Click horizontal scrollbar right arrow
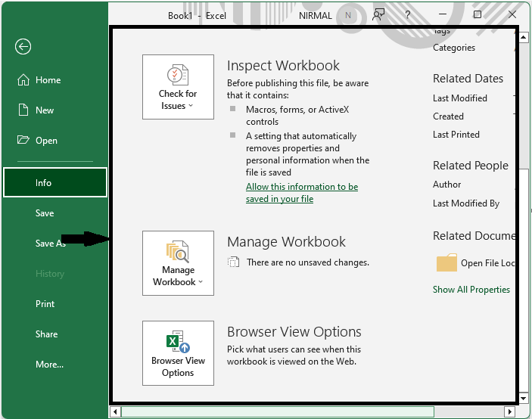This screenshot has height=419, width=532. [509, 412]
